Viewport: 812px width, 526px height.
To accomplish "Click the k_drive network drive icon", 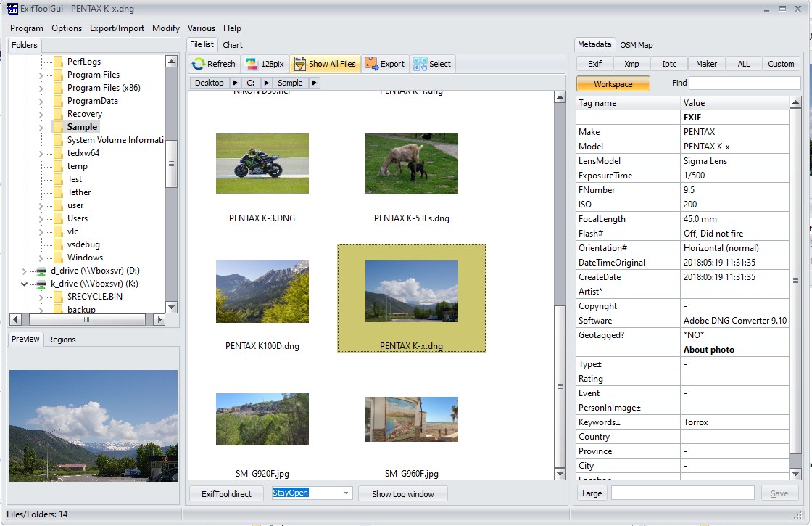I will [41, 284].
